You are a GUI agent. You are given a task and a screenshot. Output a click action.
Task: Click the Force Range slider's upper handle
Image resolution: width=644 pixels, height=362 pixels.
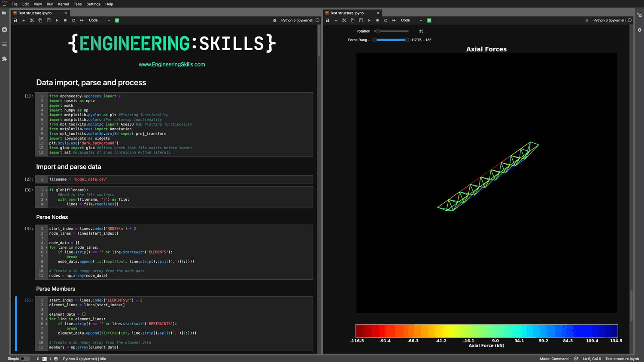pyautogui.click(x=407, y=40)
